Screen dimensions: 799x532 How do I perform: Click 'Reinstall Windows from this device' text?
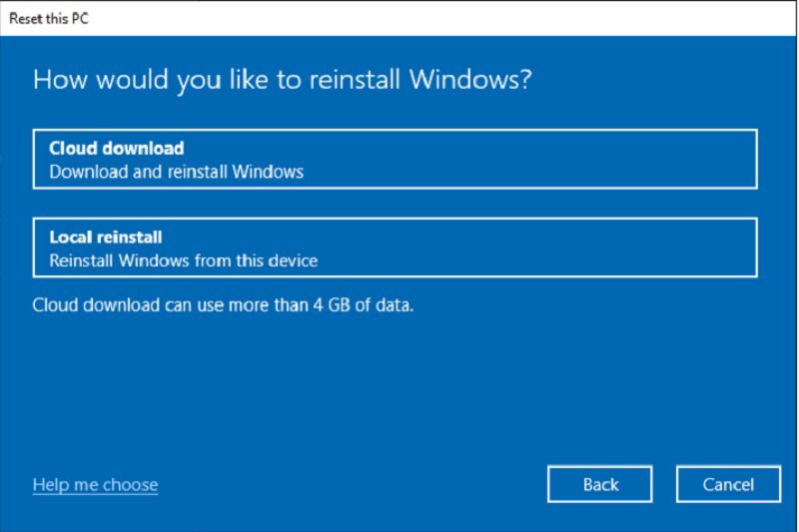pyautogui.click(x=184, y=261)
